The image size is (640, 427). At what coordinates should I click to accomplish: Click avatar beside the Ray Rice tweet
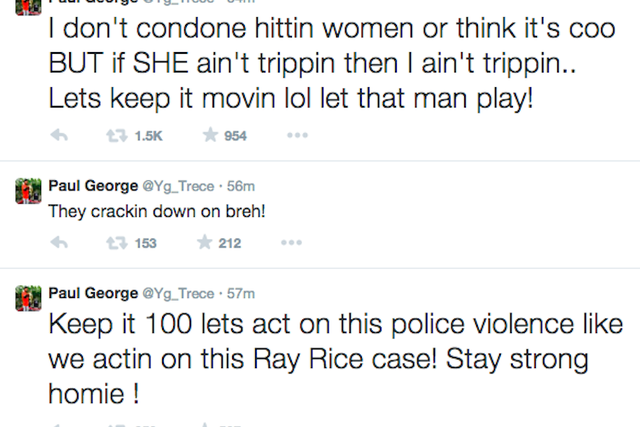[x=28, y=298]
